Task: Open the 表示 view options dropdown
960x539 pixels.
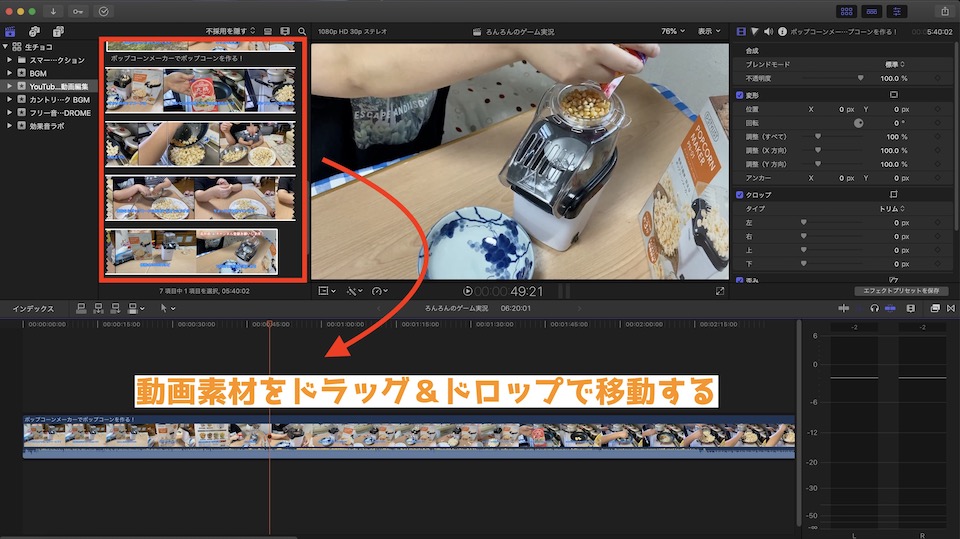Action: click(709, 31)
